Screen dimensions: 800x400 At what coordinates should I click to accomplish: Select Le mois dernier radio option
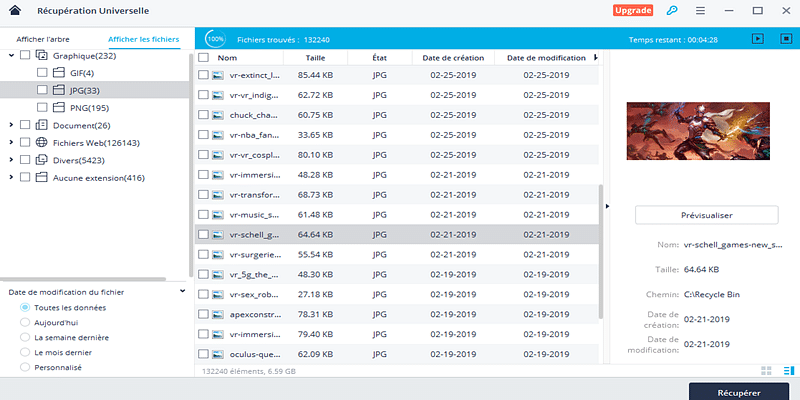[24, 352]
